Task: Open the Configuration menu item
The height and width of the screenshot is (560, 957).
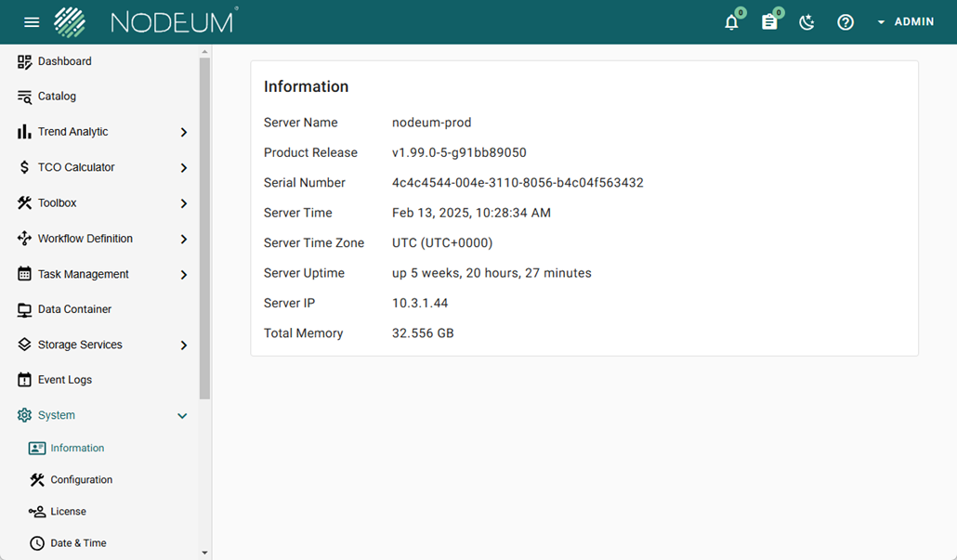Action: (x=81, y=480)
